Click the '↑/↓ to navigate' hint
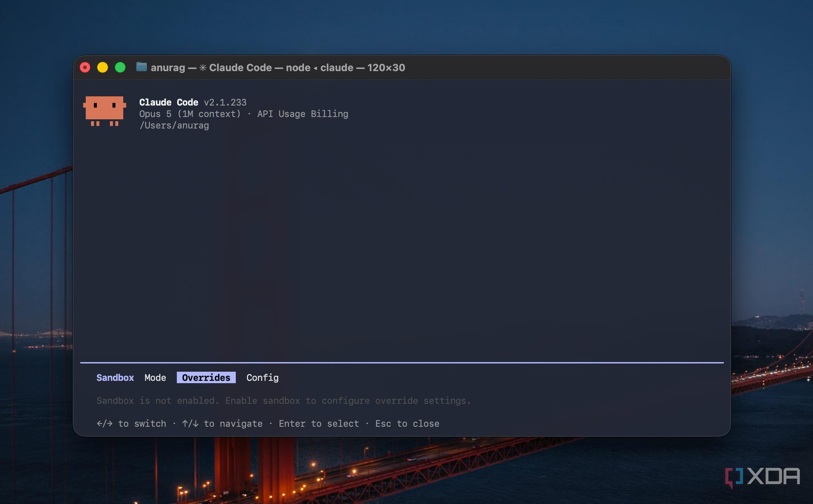 click(222, 424)
